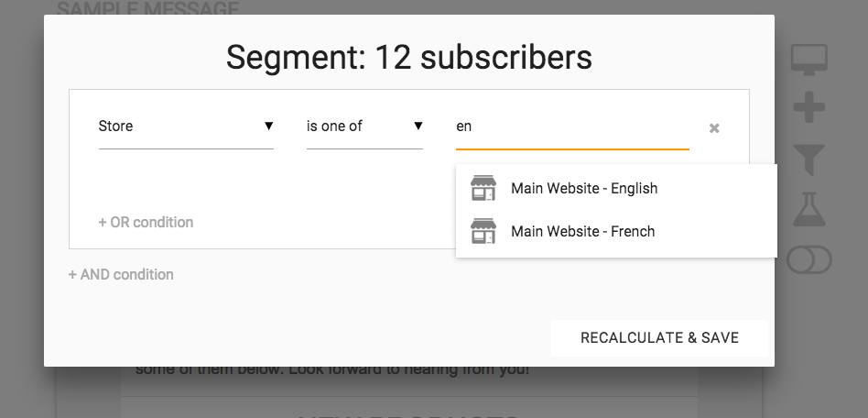Click the arrow next to Store

click(268, 126)
